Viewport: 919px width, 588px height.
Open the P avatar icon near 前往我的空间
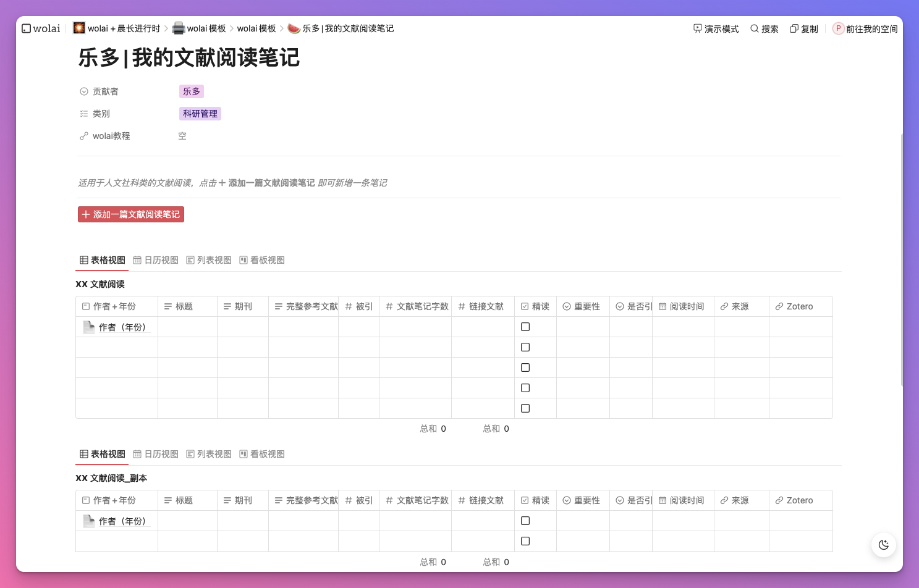pos(839,28)
